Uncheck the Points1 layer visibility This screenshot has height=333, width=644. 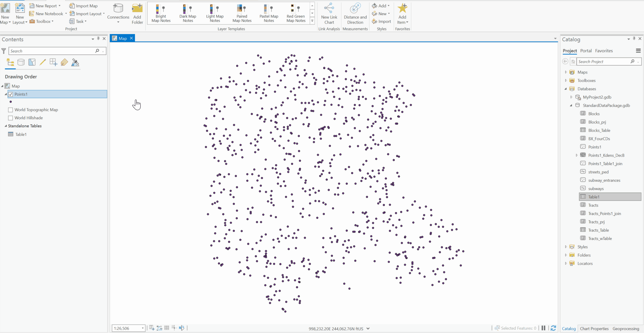(x=10, y=94)
